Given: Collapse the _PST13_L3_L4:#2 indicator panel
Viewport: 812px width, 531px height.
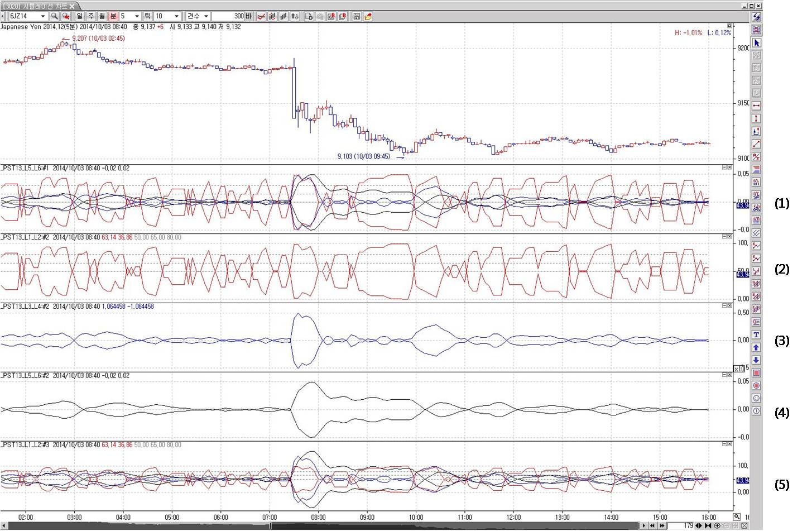Looking at the screenshot, I should (x=724, y=306).
